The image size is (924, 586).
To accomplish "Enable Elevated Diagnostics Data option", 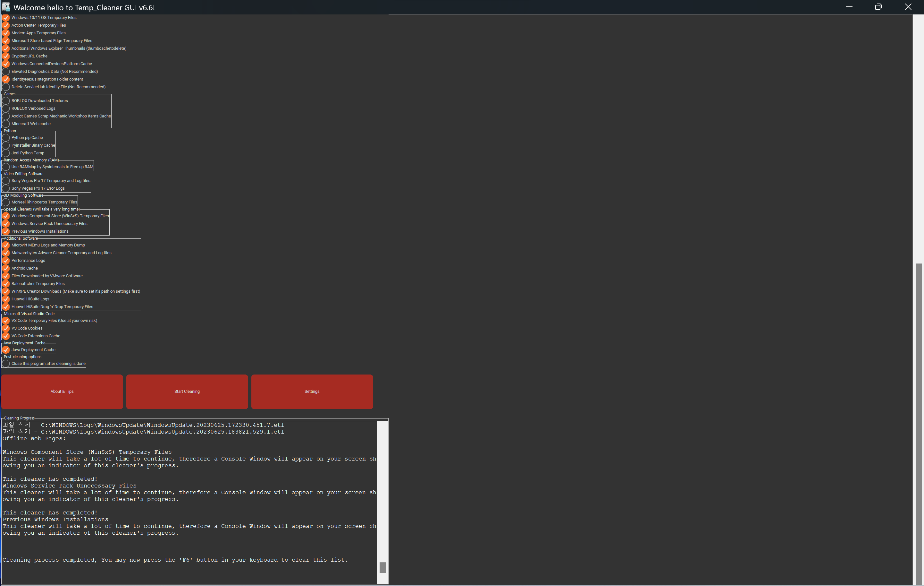I will click(x=6, y=72).
